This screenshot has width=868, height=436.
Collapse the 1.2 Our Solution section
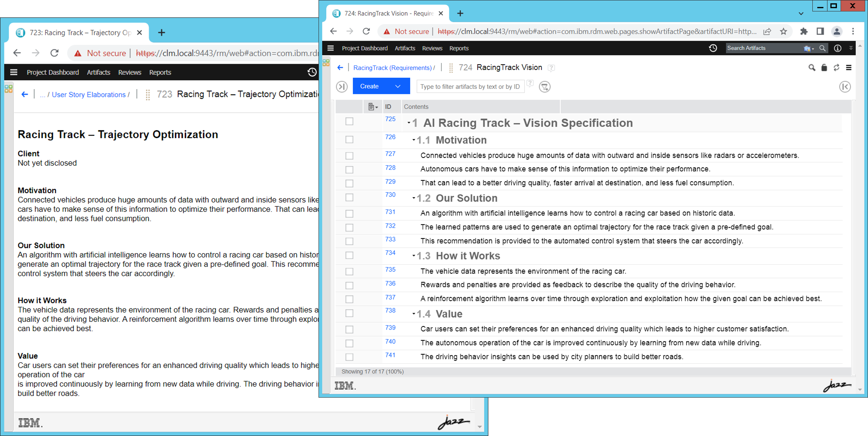point(414,198)
